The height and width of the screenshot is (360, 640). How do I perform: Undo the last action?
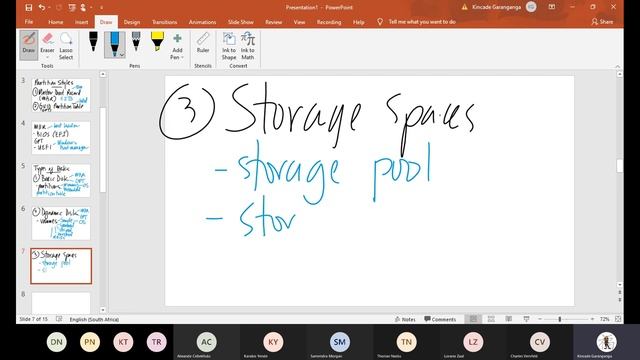coord(42,7)
